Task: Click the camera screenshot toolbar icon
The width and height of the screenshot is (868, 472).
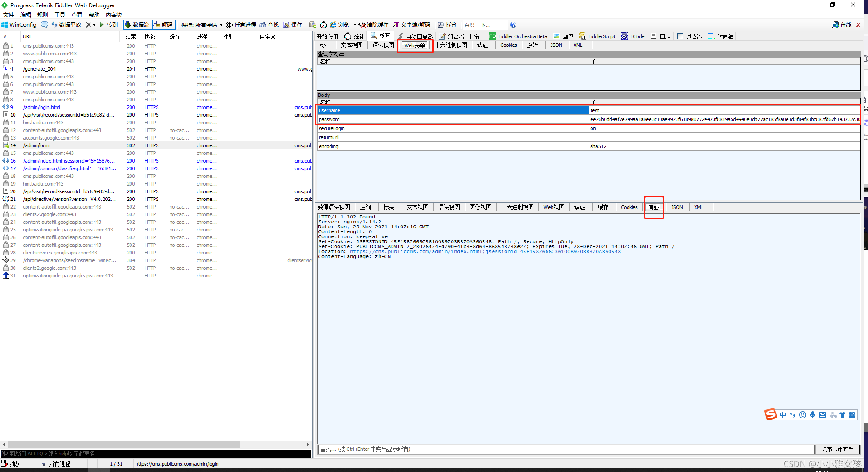Action: (312, 25)
